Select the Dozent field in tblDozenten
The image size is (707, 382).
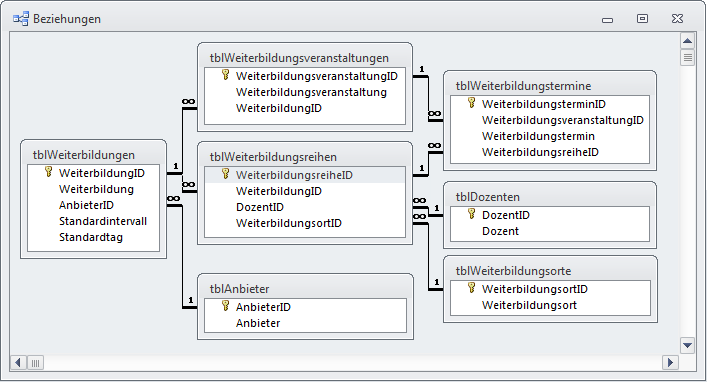coord(500,231)
